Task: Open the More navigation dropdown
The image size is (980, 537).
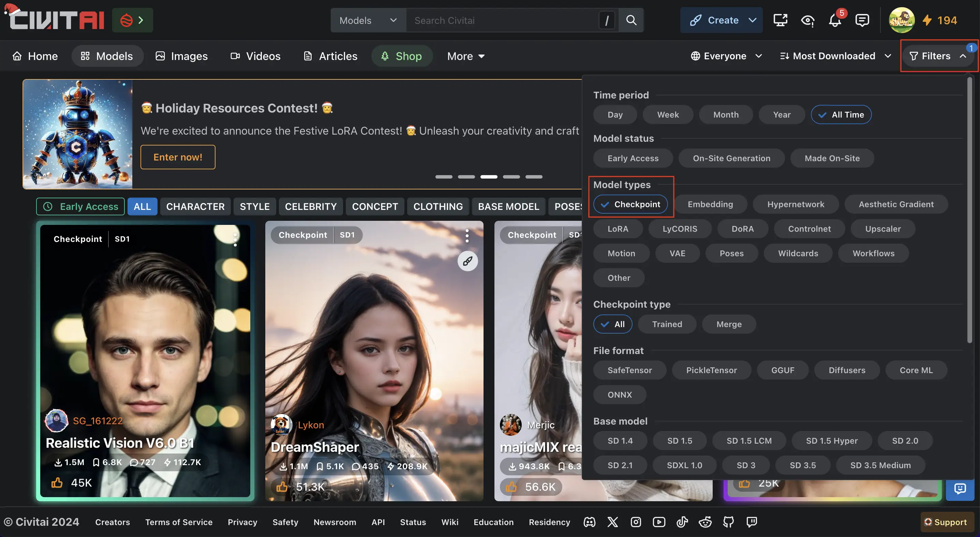Action: [x=466, y=56]
